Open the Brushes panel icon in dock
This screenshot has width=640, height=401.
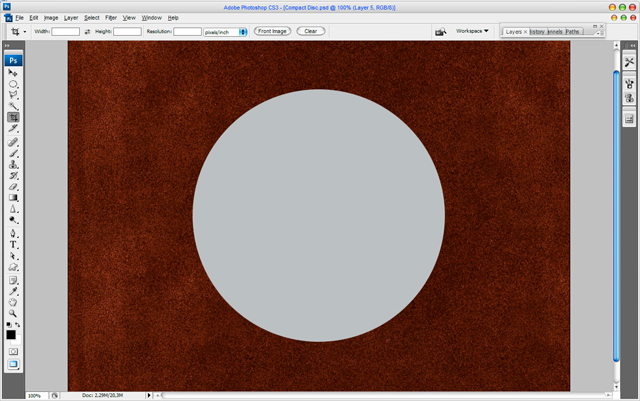(x=629, y=85)
